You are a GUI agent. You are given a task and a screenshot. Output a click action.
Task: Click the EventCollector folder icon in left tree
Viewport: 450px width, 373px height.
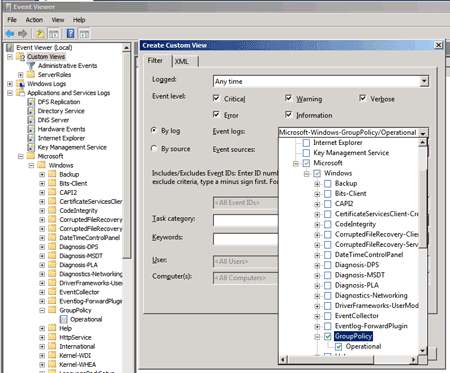tap(52, 292)
